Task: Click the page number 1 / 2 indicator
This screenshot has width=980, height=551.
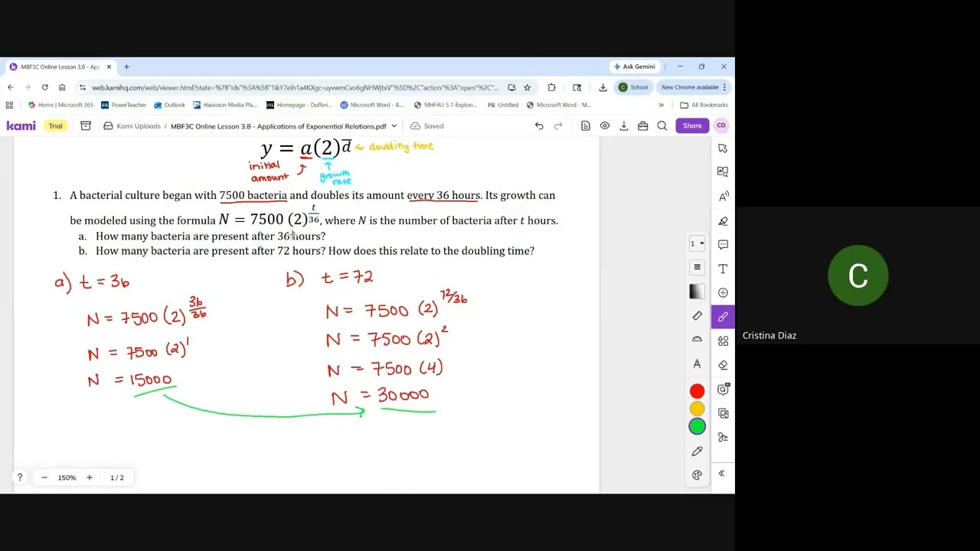Action: (117, 478)
